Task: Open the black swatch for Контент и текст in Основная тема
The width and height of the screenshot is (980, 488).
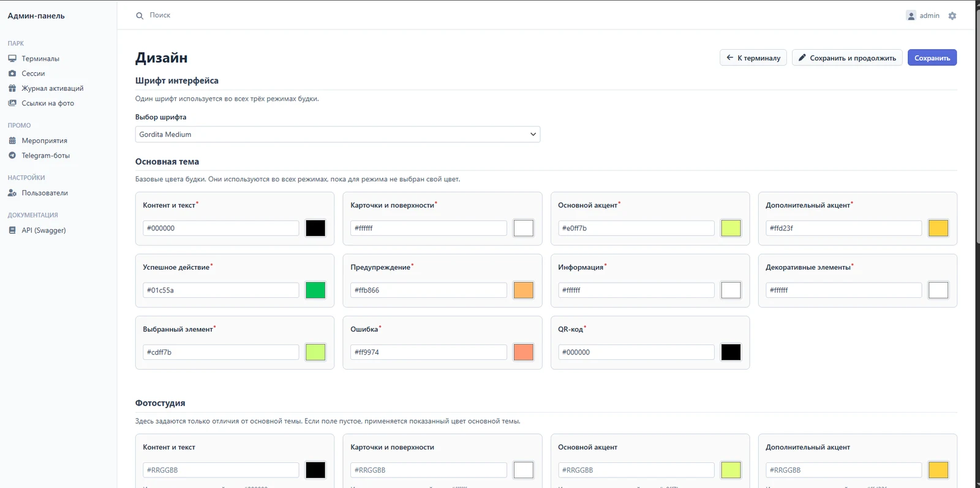Action: click(315, 228)
